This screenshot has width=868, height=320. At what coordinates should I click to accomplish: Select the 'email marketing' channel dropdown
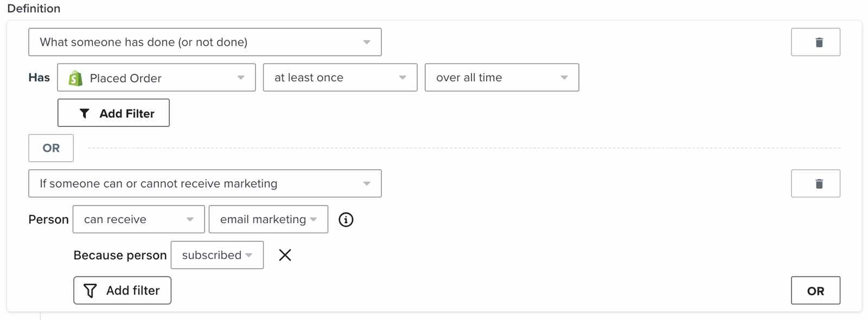pyautogui.click(x=269, y=219)
